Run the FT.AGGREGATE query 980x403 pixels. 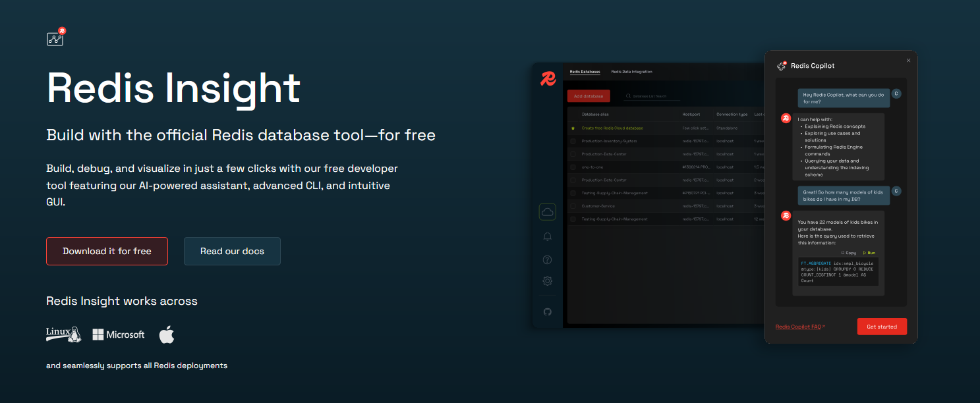coord(869,253)
